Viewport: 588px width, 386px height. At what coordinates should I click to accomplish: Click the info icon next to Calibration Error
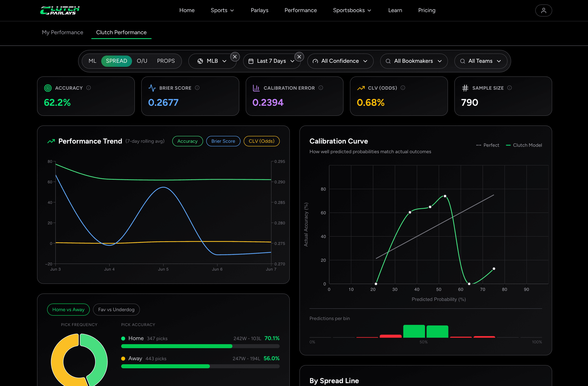321,88
